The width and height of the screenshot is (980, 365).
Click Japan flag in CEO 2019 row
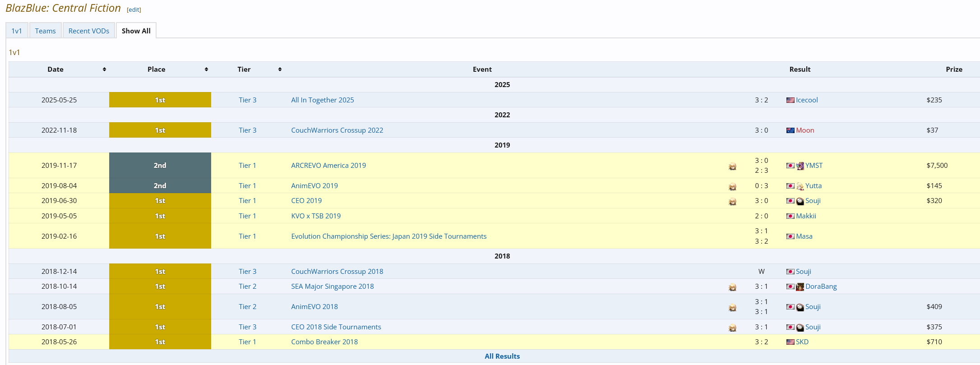click(790, 201)
